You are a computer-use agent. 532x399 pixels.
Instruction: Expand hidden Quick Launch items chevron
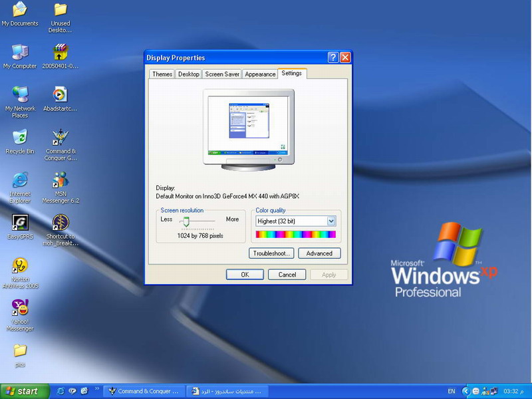pos(96,388)
